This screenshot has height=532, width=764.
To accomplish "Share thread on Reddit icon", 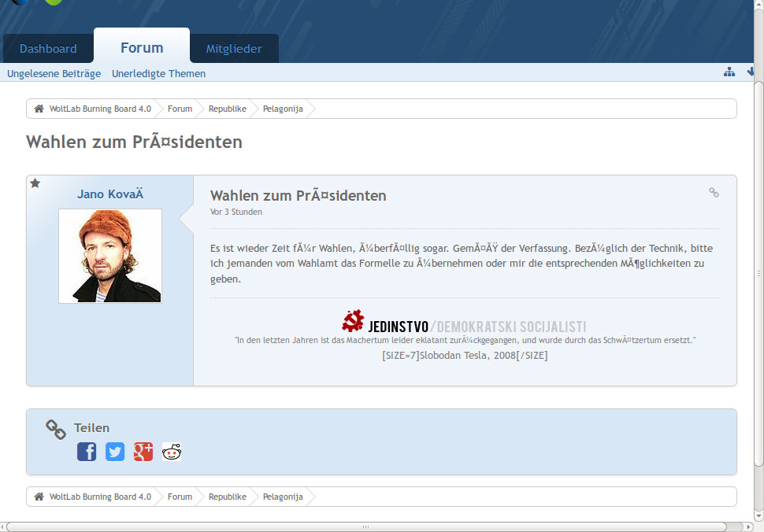I will point(172,452).
